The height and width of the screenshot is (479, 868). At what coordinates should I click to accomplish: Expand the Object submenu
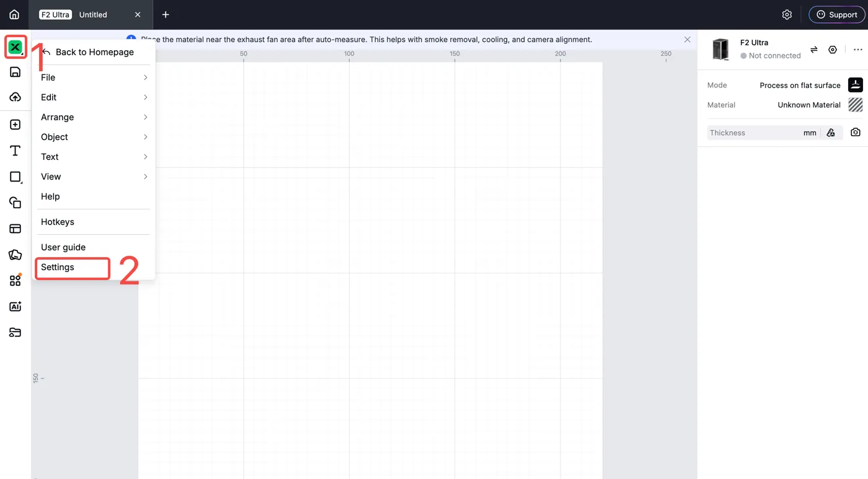click(x=94, y=137)
